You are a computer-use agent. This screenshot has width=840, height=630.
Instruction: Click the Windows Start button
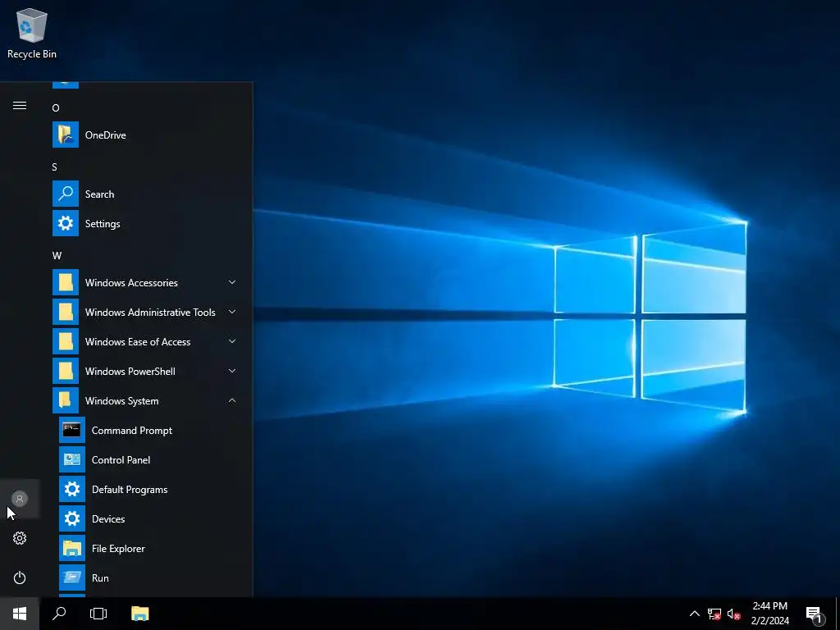(20, 614)
